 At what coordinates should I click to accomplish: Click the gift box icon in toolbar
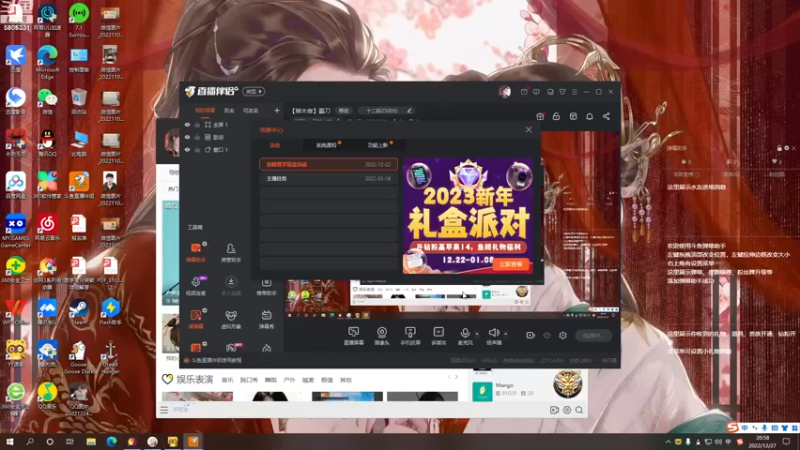point(540,116)
